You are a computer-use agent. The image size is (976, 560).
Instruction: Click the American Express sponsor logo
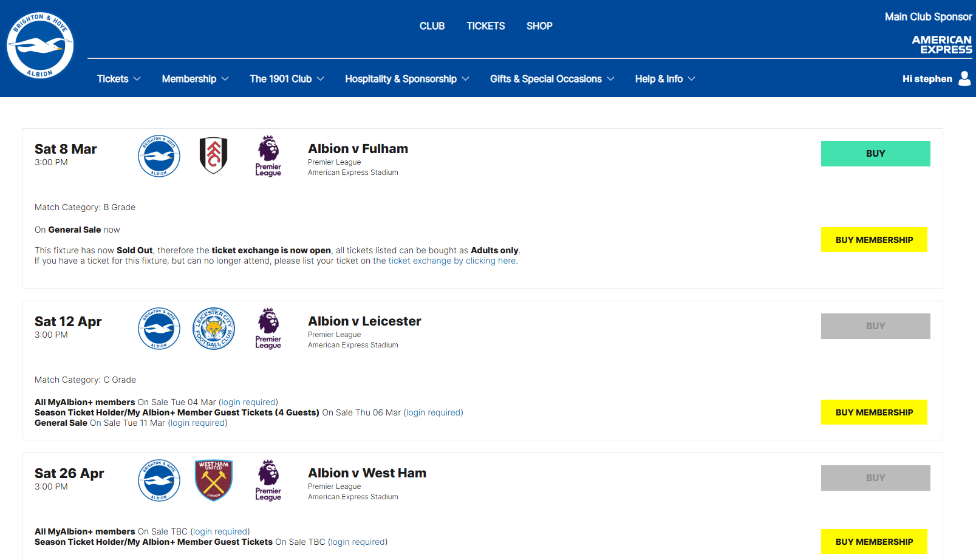coord(941,44)
